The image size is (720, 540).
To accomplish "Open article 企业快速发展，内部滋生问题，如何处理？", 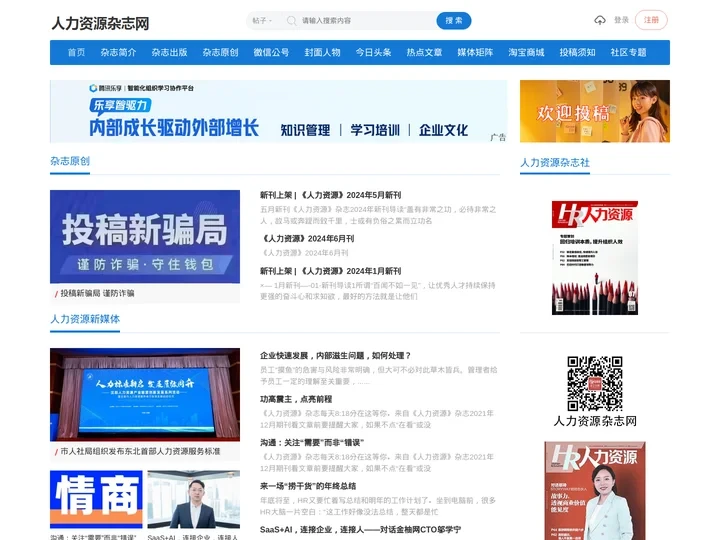I will point(335,356).
